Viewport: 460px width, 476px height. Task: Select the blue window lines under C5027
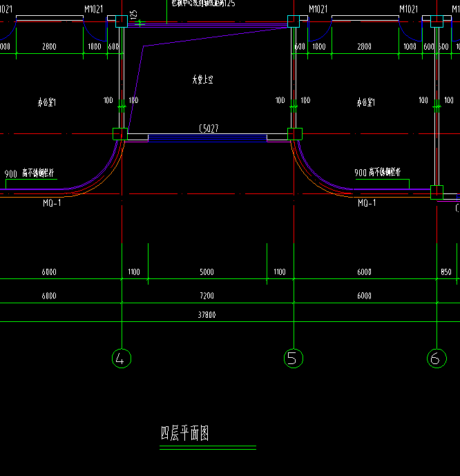click(207, 138)
